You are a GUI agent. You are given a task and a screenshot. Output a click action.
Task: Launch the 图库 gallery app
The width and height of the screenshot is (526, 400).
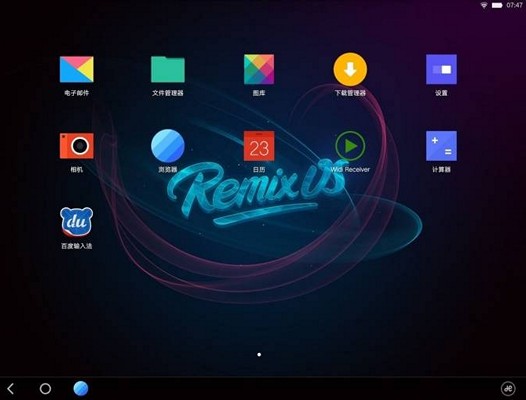pyautogui.click(x=259, y=69)
